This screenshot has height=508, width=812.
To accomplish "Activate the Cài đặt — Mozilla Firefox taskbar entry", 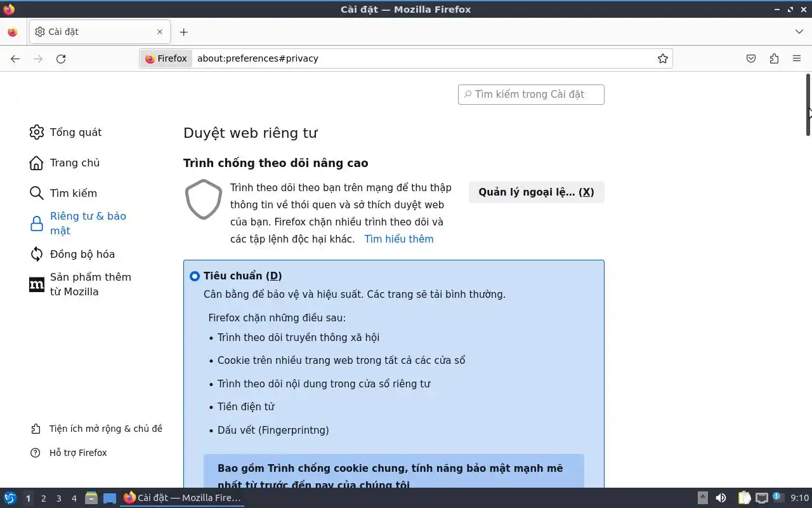I will click(183, 498).
